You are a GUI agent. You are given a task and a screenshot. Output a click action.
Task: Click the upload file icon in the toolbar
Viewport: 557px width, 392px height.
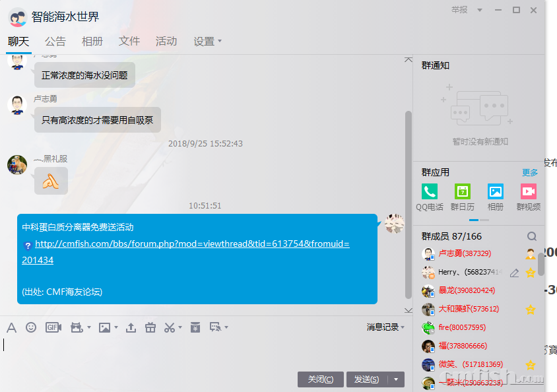pos(131,327)
